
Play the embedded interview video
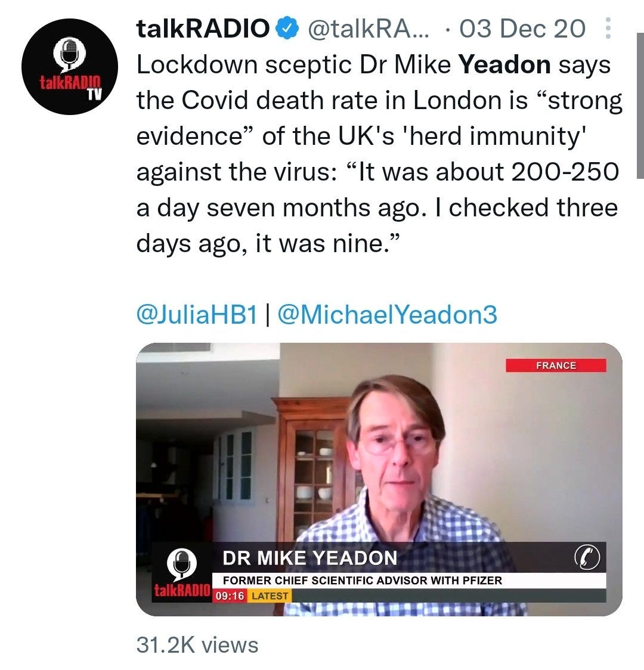pyautogui.click(x=379, y=479)
